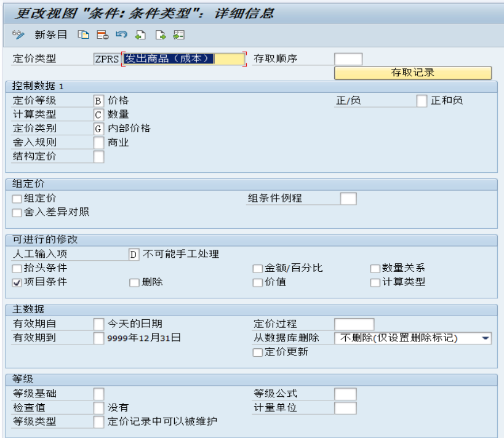Screen dimensions: 504x438
Task: Click the 正和负 description text
Action: [447, 101]
